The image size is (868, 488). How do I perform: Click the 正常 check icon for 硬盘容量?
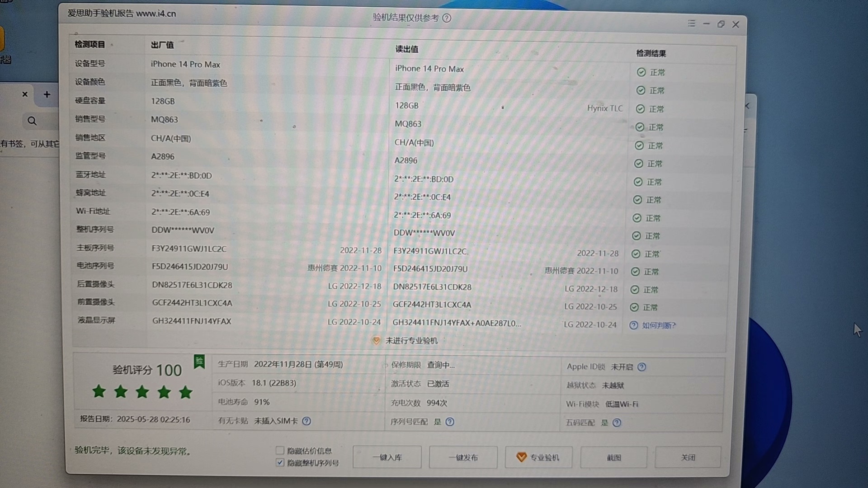click(640, 109)
